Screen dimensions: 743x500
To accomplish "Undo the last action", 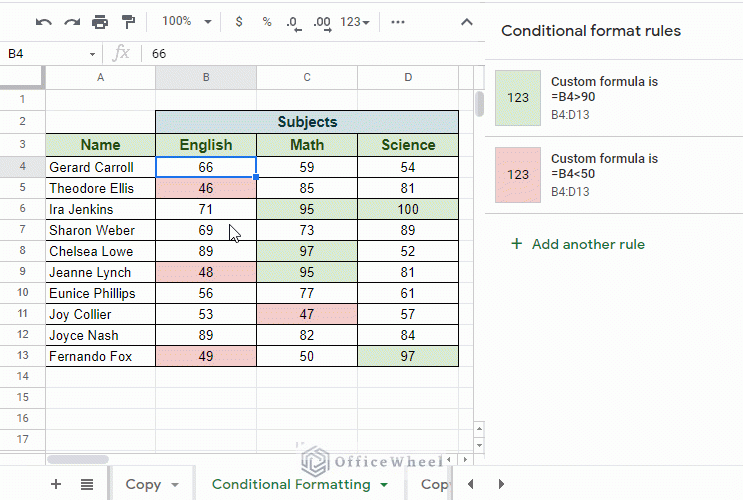I will [x=44, y=22].
